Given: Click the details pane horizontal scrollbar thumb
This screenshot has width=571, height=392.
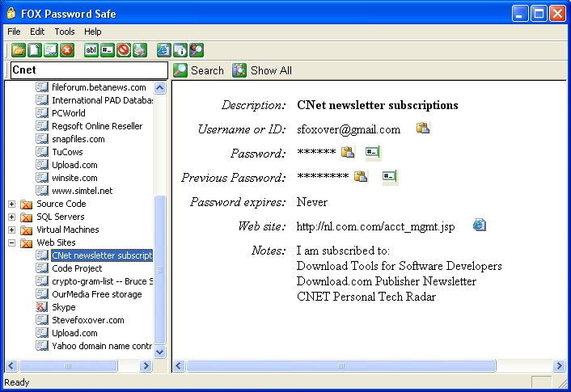Looking at the screenshot, I should click(341, 365).
